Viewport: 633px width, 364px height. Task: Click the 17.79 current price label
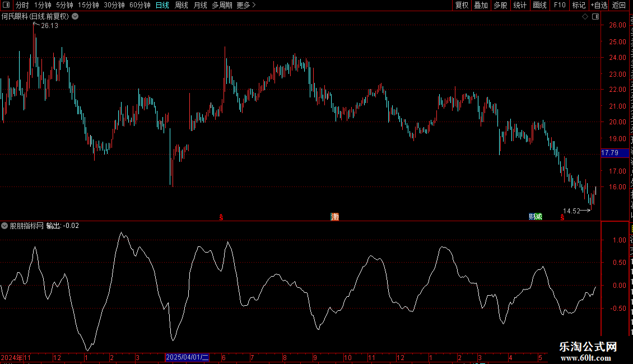click(x=615, y=153)
